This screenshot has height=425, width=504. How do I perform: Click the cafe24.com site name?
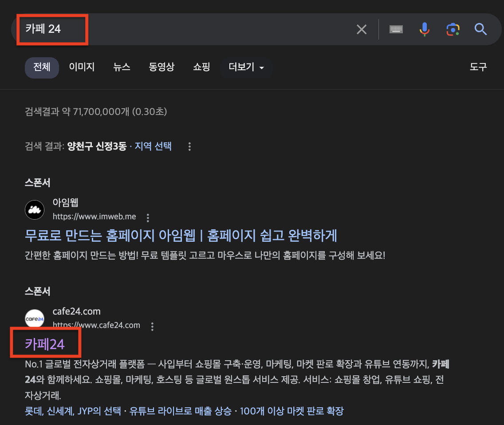(x=76, y=311)
